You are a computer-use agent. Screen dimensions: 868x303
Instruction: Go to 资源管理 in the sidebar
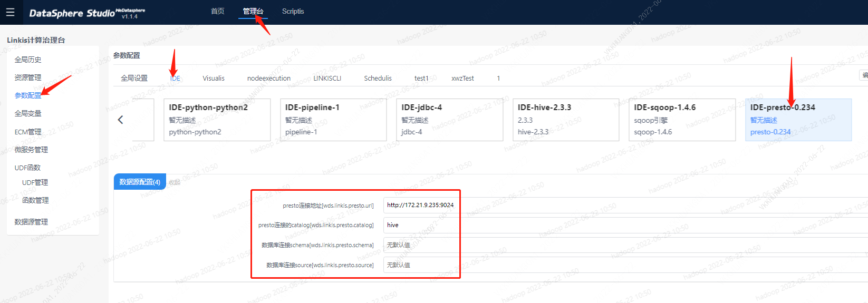coord(28,77)
